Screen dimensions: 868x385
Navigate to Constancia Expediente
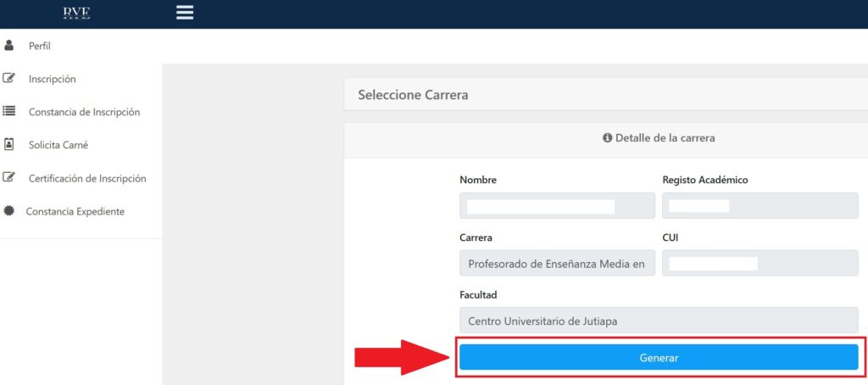click(75, 211)
